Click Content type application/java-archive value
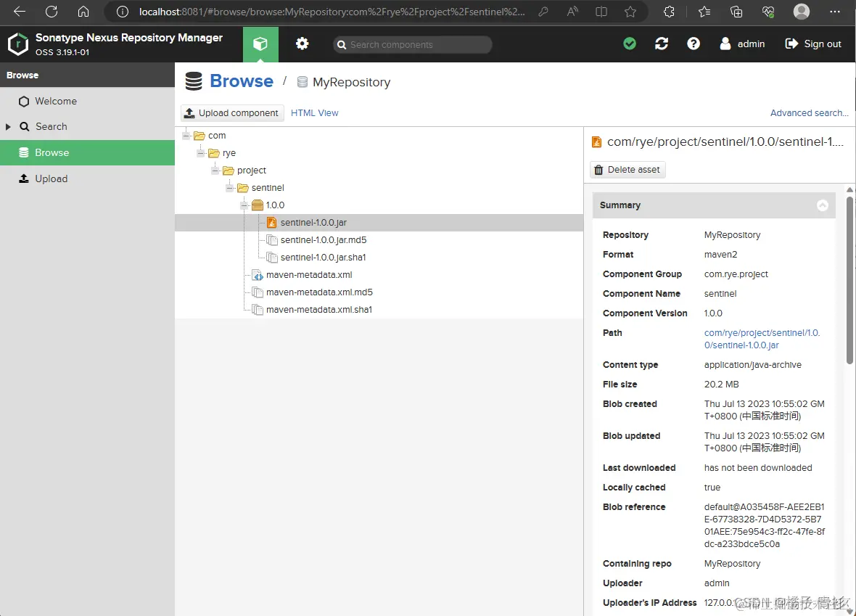The height and width of the screenshot is (616, 856). [x=753, y=365]
